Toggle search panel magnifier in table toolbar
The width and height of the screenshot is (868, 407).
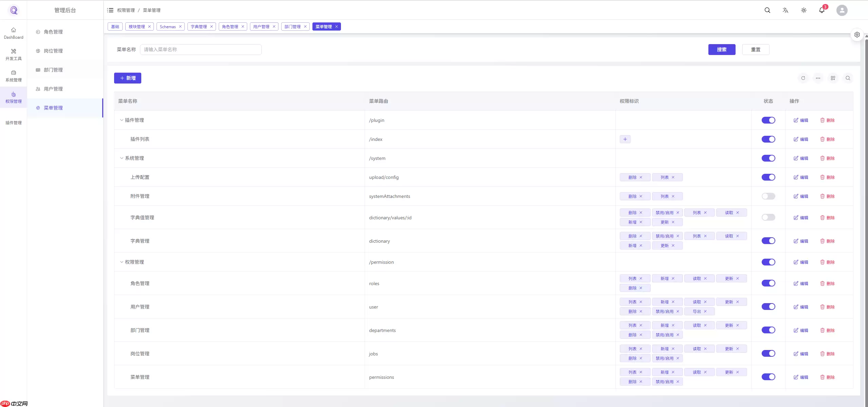[x=848, y=78]
